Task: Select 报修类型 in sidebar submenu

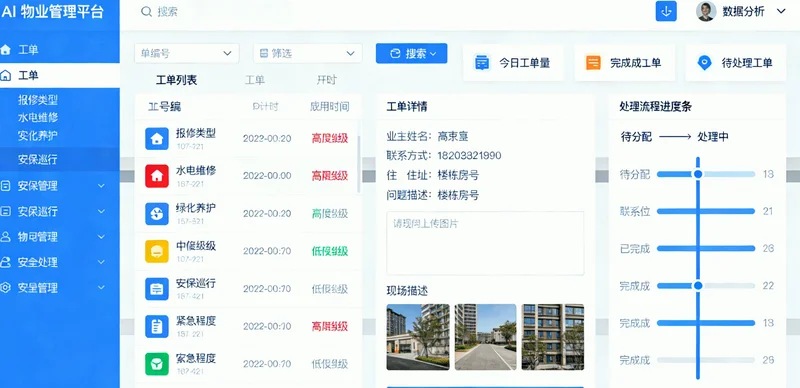Action: point(38,100)
